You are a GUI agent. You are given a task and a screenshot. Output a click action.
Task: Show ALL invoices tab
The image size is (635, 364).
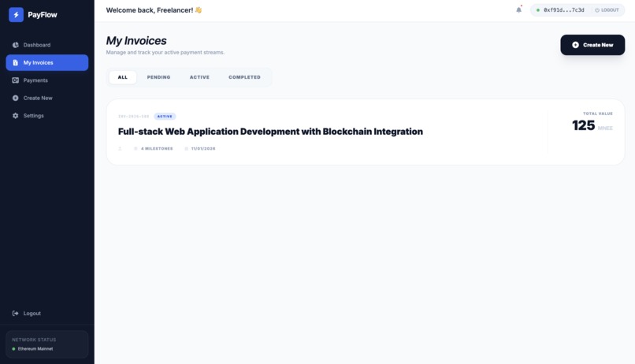coord(123,77)
